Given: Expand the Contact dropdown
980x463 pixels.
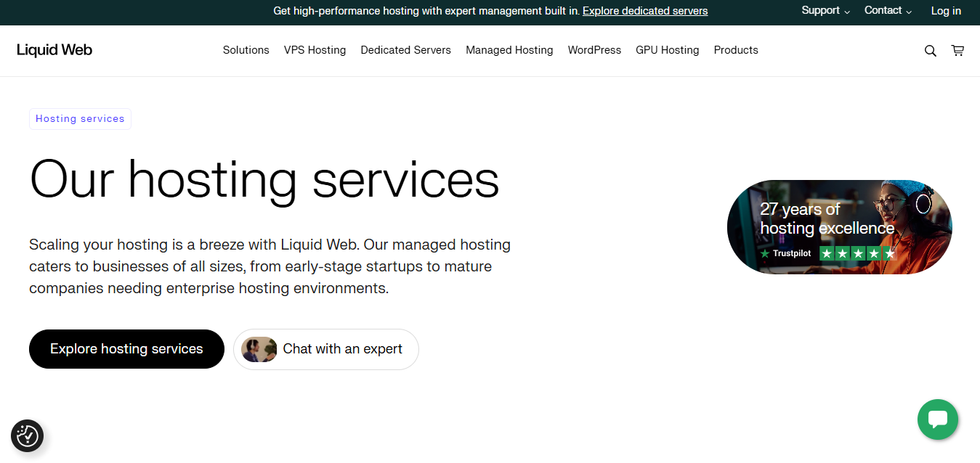Looking at the screenshot, I should point(888,11).
